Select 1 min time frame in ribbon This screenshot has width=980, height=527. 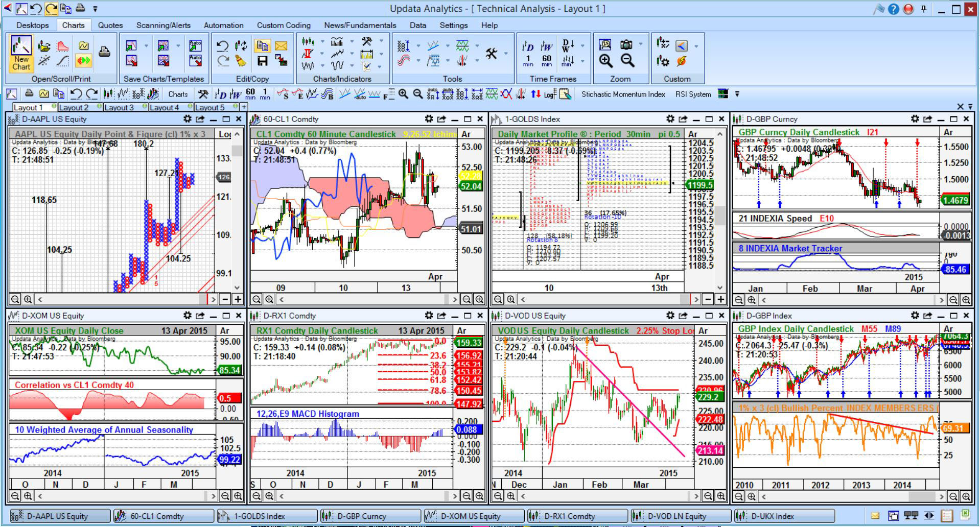click(528, 61)
